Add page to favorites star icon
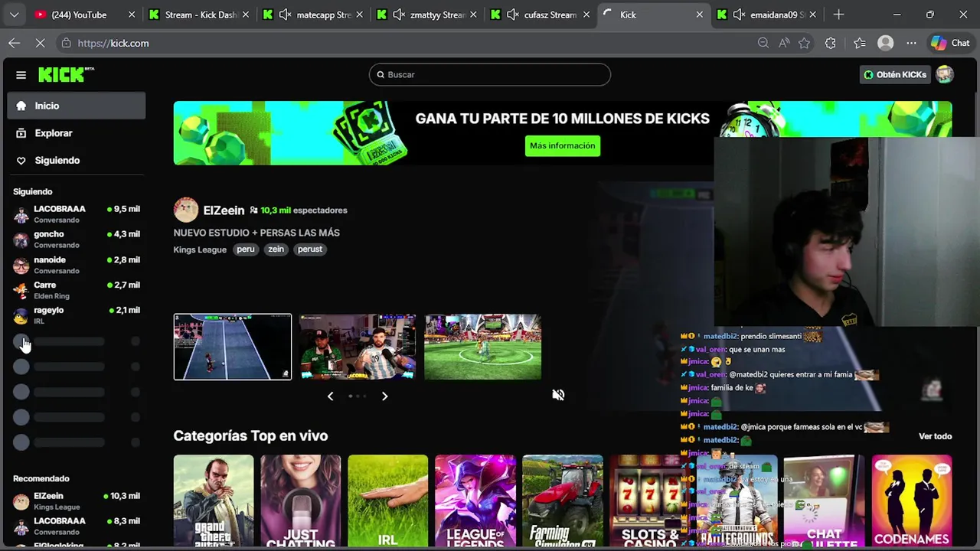The width and height of the screenshot is (980, 551). click(804, 43)
